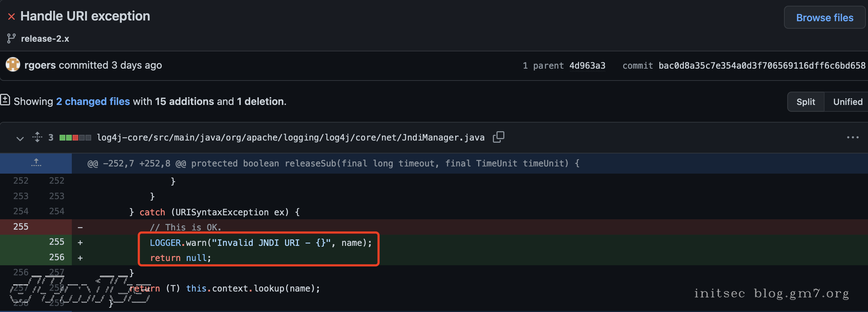Expand hidden lines above the hunk
The height and width of the screenshot is (312, 868).
tap(36, 163)
